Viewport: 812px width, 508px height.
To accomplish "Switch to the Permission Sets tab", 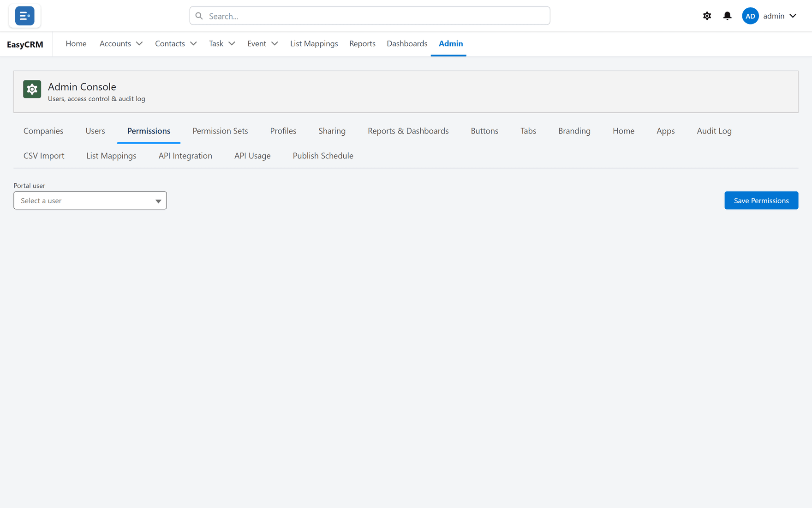I will [x=220, y=131].
